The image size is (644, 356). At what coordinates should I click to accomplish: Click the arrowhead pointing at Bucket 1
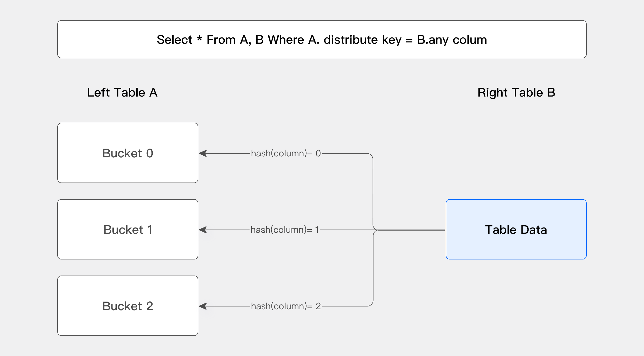pyautogui.click(x=203, y=230)
